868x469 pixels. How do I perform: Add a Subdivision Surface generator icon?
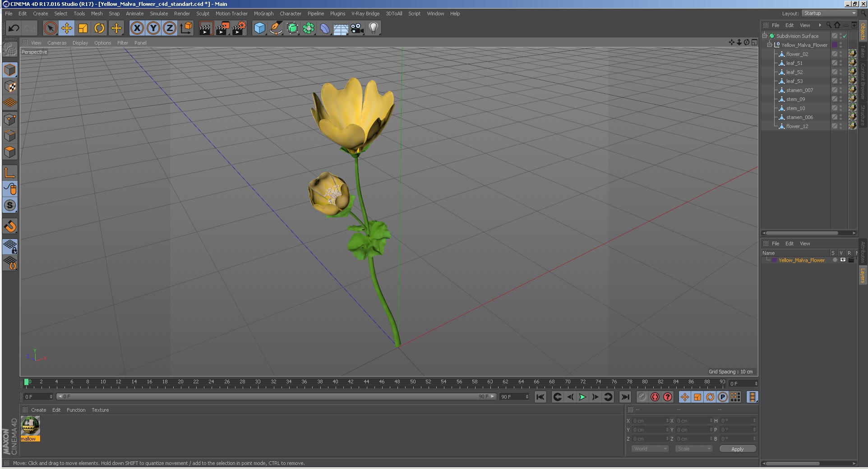pyautogui.click(x=292, y=28)
